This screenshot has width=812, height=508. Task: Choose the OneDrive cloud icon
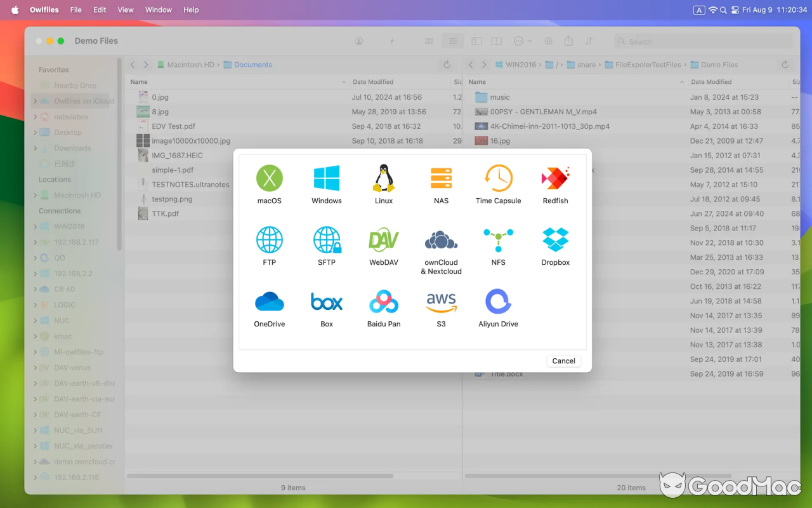[x=269, y=302]
